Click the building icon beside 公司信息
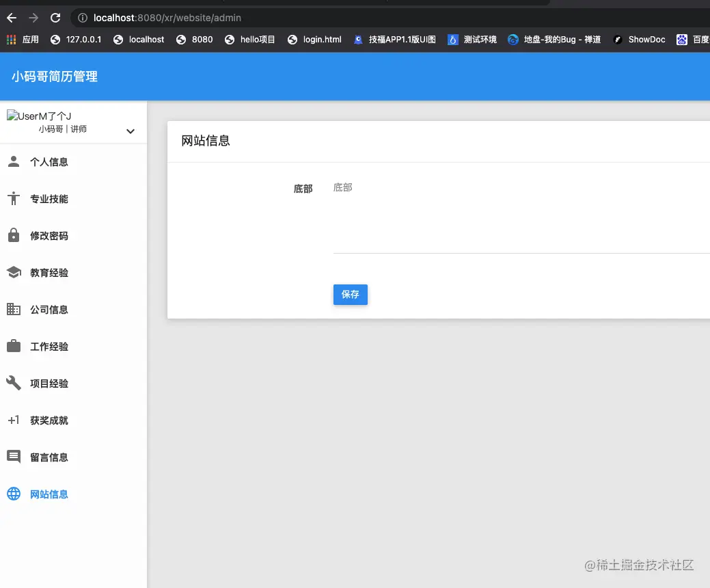The image size is (710, 588). point(14,310)
